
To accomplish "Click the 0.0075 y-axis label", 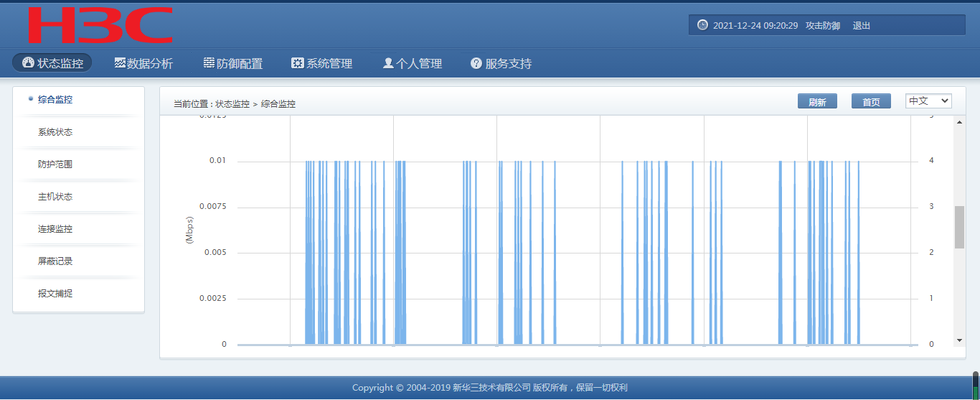I will pos(215,207).
